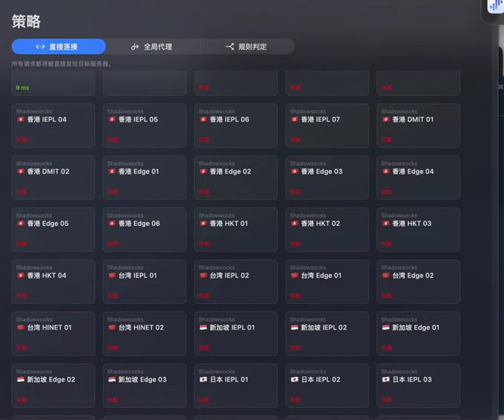This screenshot has height=420, width=504.
Task: Click the Singapore flag on 新加坡 Edge 03
Action: [x=112, y=380]
